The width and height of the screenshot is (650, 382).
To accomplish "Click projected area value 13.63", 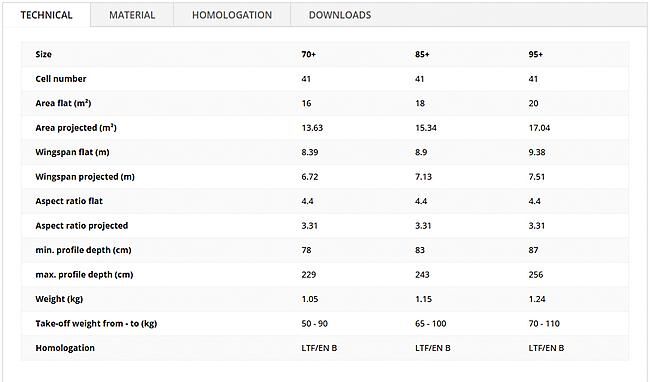I will coord(312,128).
